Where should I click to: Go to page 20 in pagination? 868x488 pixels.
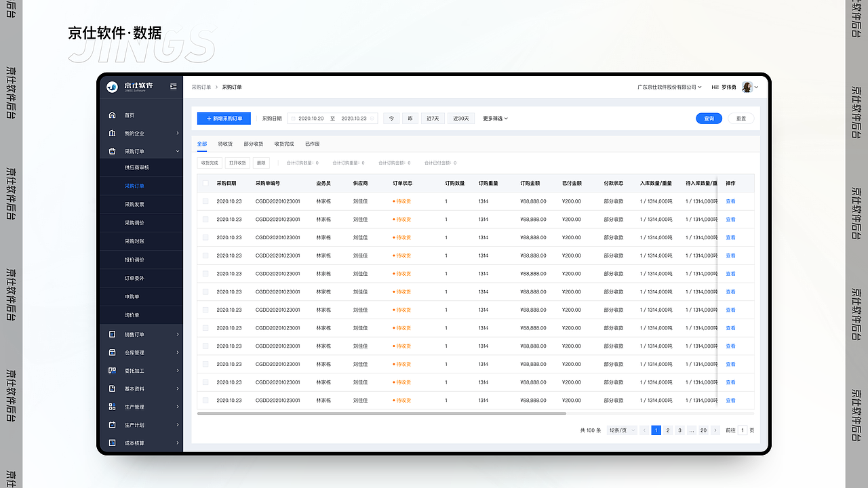click(x=703, y=430)
